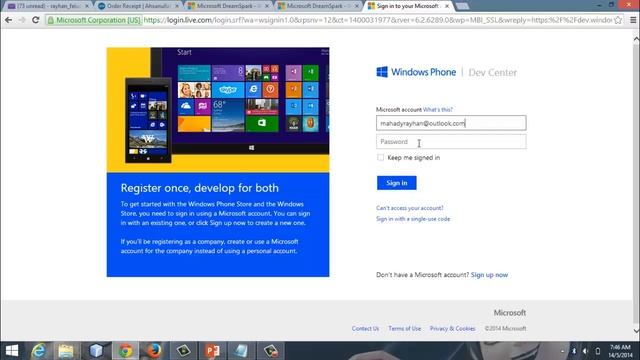Open the Contact Us footer link
The width and height of the screenshot is (640, 360).
pyautogui.click(x=365, y=328)
